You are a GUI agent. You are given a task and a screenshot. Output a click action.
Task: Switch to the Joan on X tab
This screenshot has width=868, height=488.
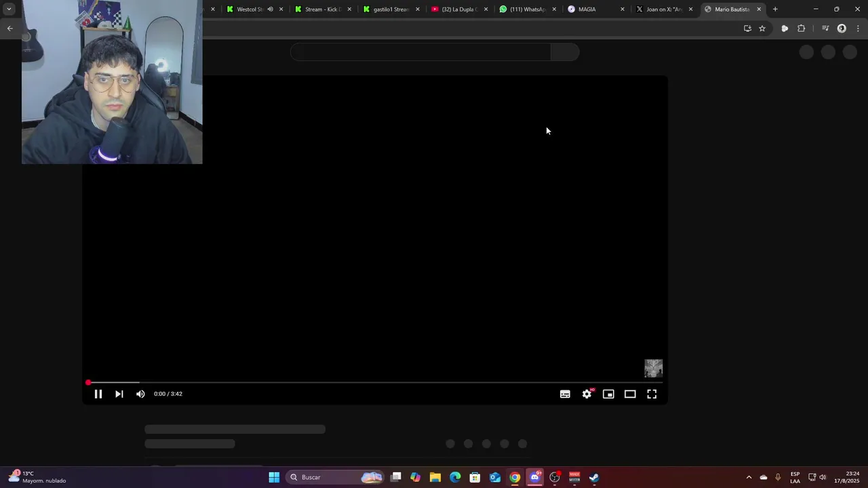point(663,9)
